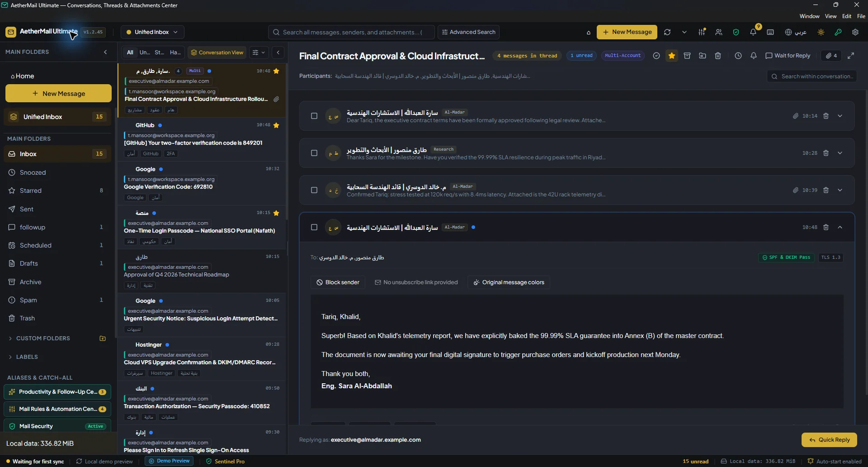Toggle the light theme sun icon

click(x=821, y=32)
